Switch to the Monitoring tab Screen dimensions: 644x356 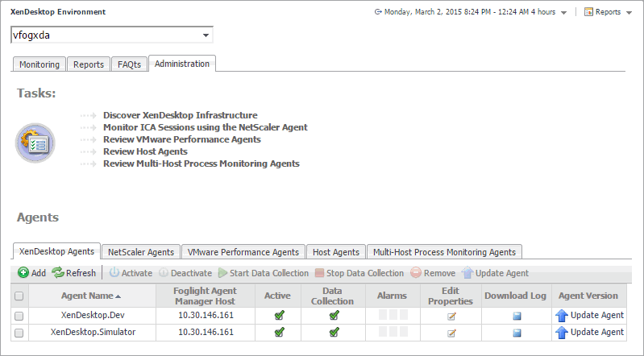pyautogui.click(x=39, y=64)
